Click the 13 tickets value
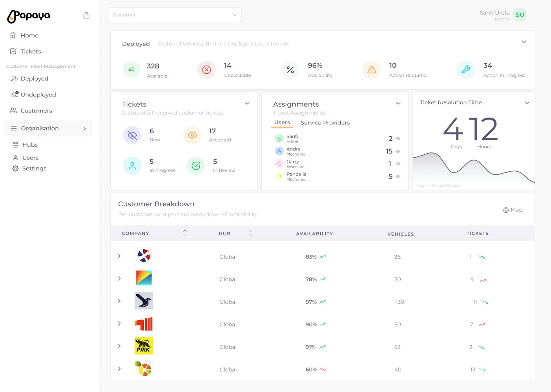The height and width of the screenshot is (392, 551). click(x=473, y=370)
